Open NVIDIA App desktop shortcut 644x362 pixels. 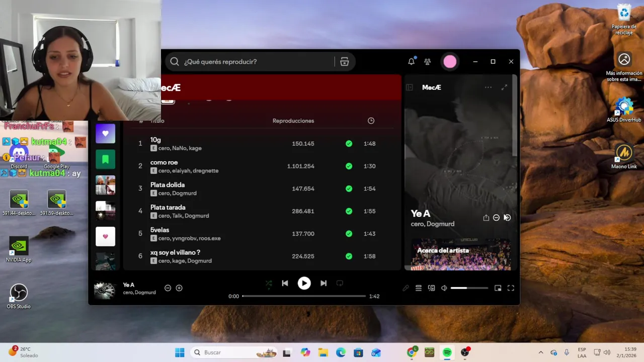coord(19,250)
